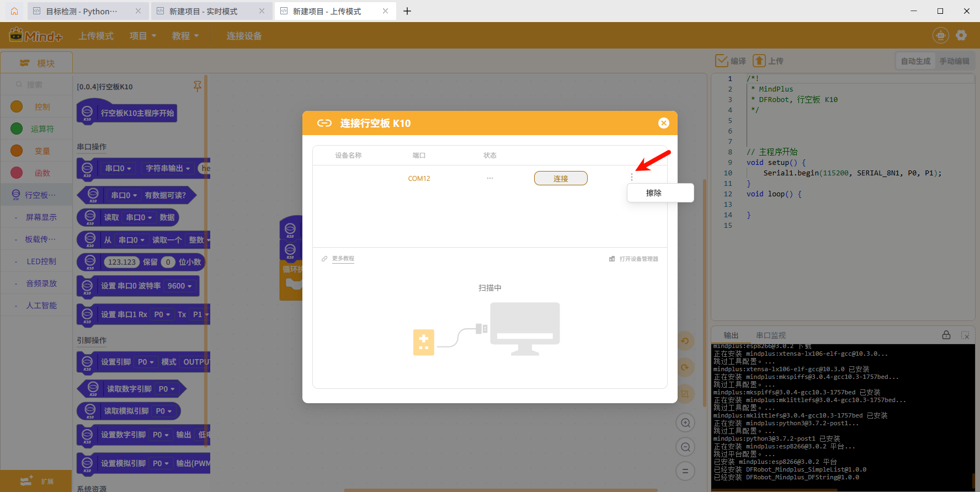Open the settings gear icon
Screen dimensions: 980x492
pos(961,35)
